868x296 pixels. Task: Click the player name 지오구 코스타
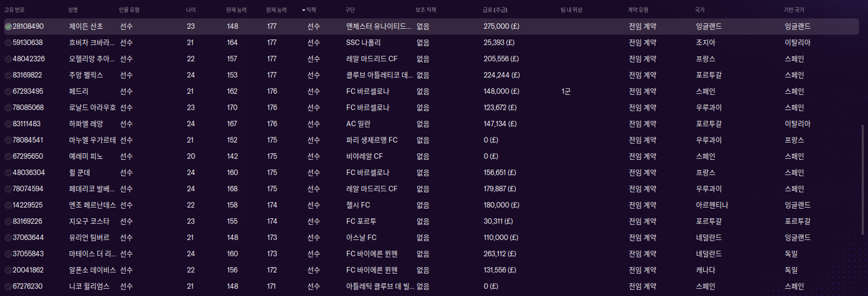pyautogui.click(x=89, y=221)
